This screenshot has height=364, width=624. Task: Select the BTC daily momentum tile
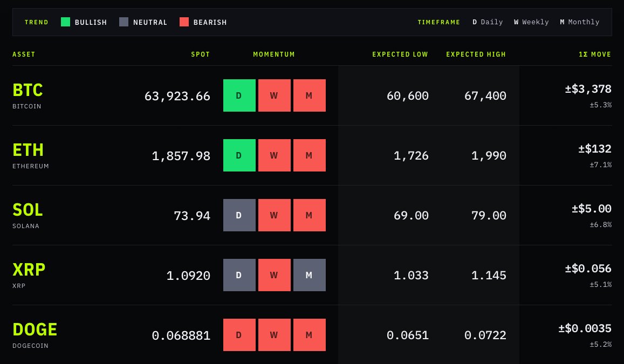point(239,95)
